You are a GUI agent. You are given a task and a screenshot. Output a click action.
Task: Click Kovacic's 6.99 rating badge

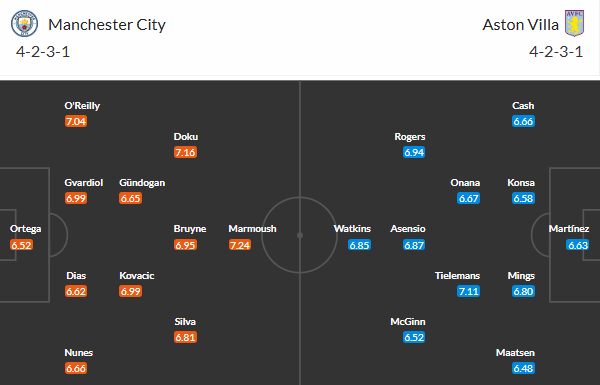pos(130,291)
